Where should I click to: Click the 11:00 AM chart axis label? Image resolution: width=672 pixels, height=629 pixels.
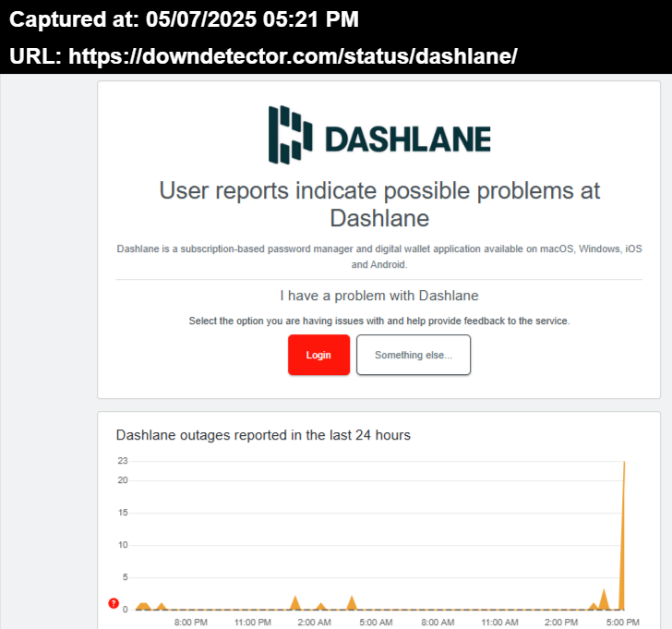[499, 622]
